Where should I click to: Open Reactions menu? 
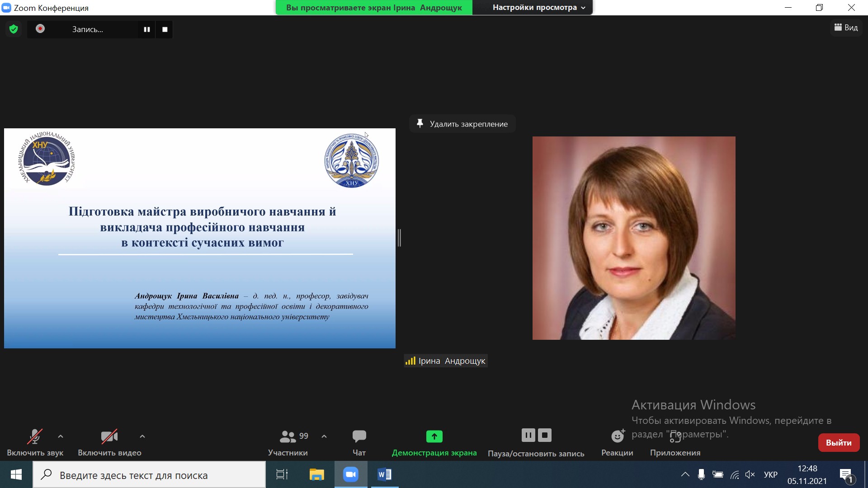[617, 442]
